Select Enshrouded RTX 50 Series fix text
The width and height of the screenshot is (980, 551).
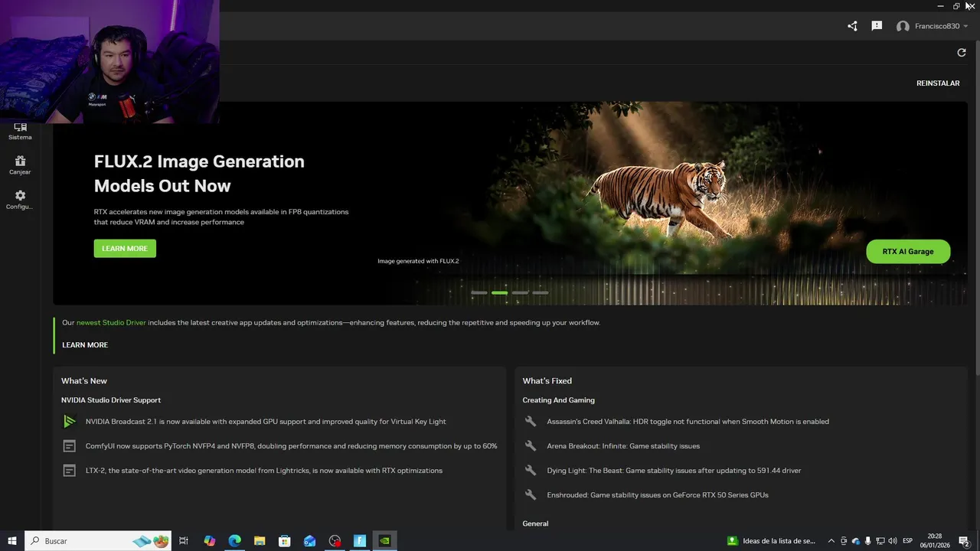point(658,495)
